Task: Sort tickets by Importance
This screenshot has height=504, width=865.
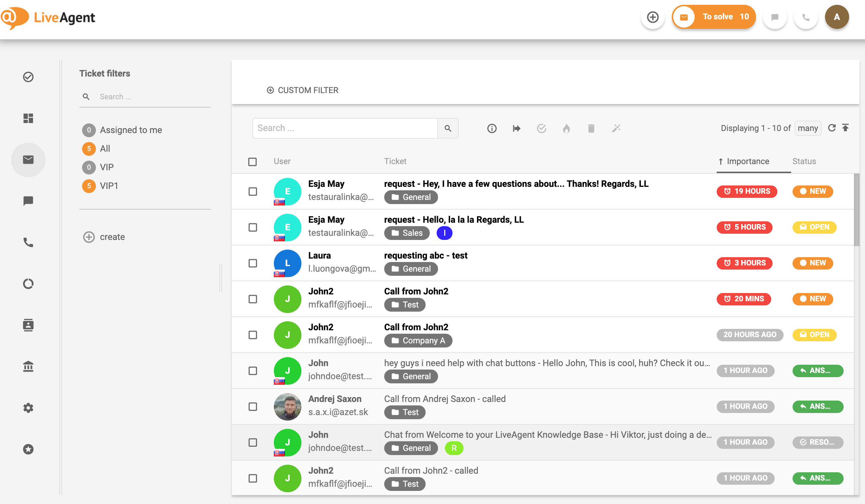Action: click(747, 161)
